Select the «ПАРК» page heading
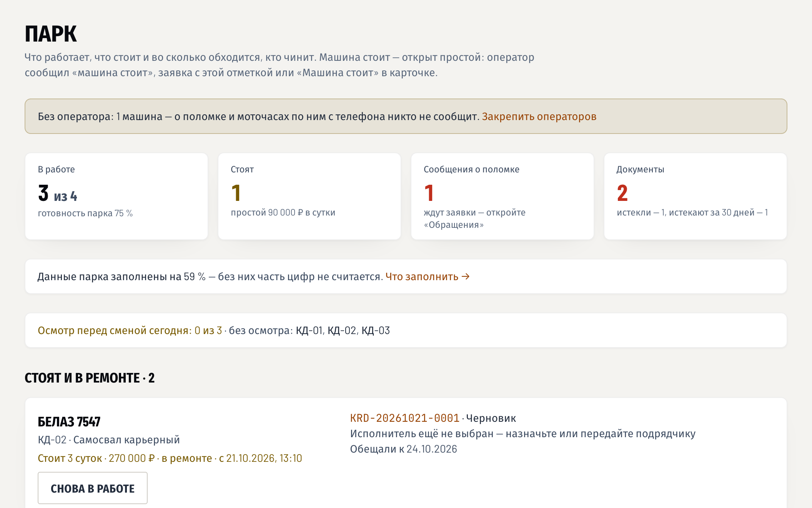Screen dimensions: 812x508 [x=51, y=34]
